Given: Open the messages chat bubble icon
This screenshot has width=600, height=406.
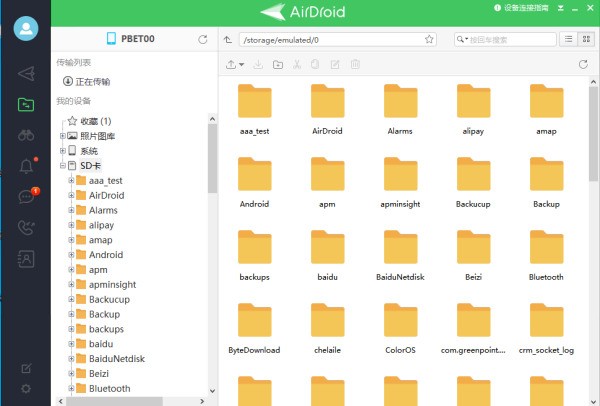Looking at the screenshot, I should (25, 196).
